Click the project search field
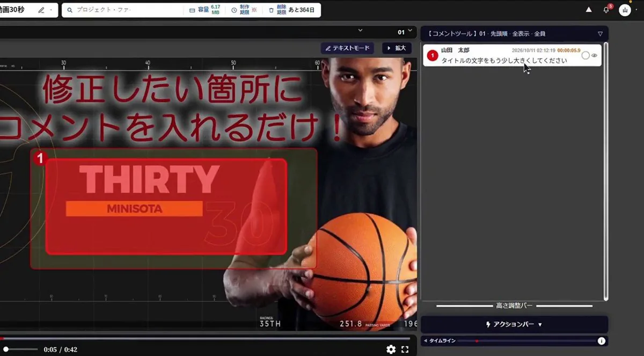The width and height of the screenshot is (644, 356). tap(123, 10)
